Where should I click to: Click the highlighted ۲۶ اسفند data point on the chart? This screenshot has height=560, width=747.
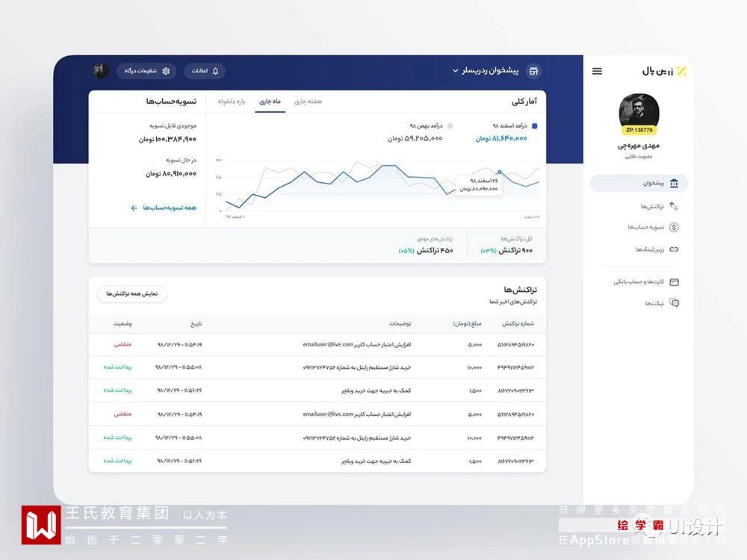coord(499,172)
